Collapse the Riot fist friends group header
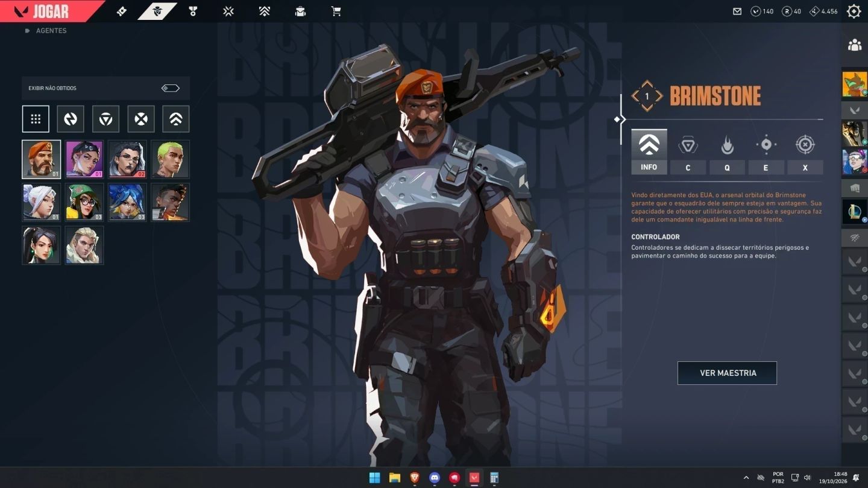Screen dimensions: 868x488 [x=855, y=188]
